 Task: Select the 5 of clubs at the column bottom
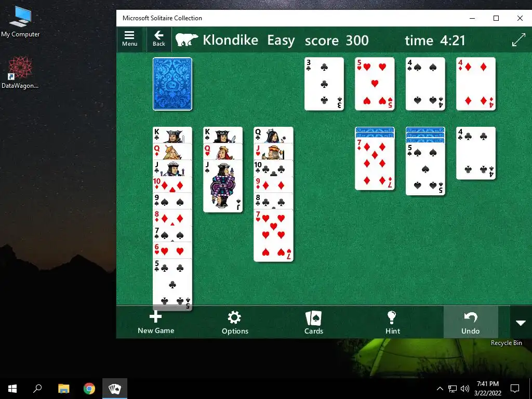tap(172, 284)
